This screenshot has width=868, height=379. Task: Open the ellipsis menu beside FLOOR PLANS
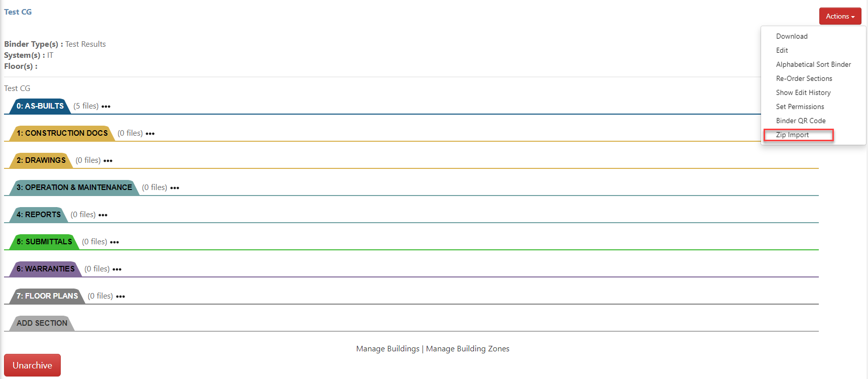point(120,297)
